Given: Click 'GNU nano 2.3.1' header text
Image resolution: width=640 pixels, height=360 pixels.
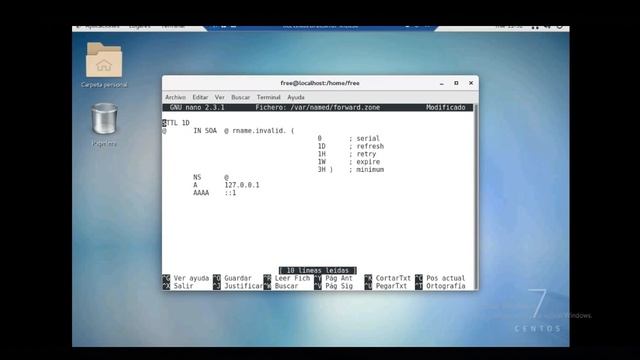Looking at the screenshot, I should 197,107.
